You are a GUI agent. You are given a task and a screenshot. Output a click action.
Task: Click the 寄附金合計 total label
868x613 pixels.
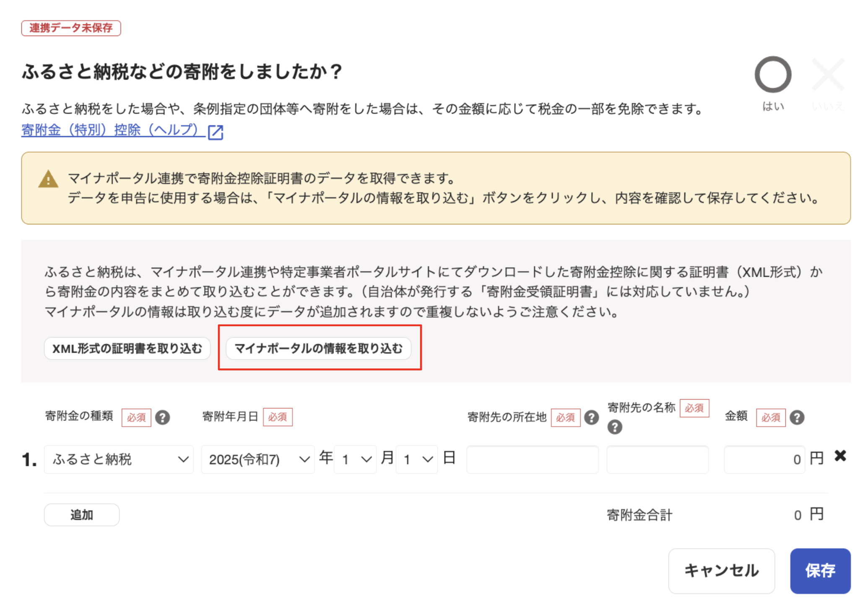[x=639, y=515]
